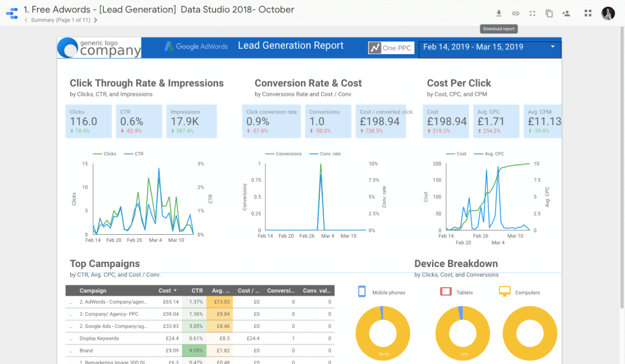Select the '2. Google Ads - Company/ag...' row
This screenshot has height=364, width=625.
(200, 326)
